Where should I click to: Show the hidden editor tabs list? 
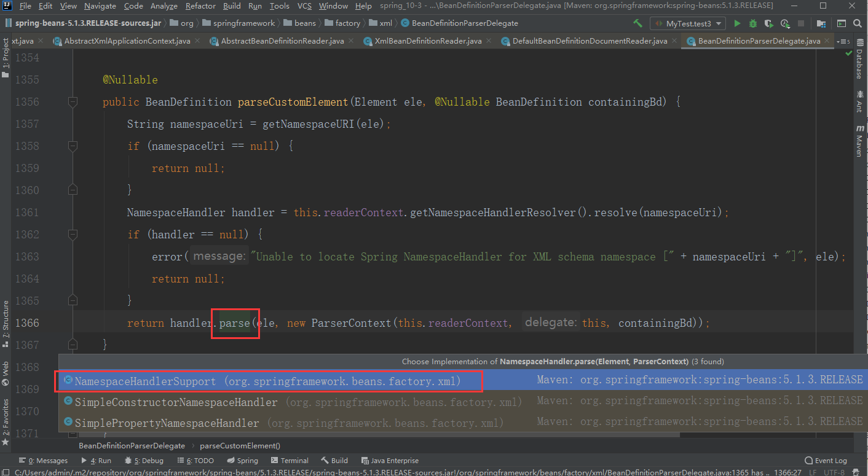point(842,41)
